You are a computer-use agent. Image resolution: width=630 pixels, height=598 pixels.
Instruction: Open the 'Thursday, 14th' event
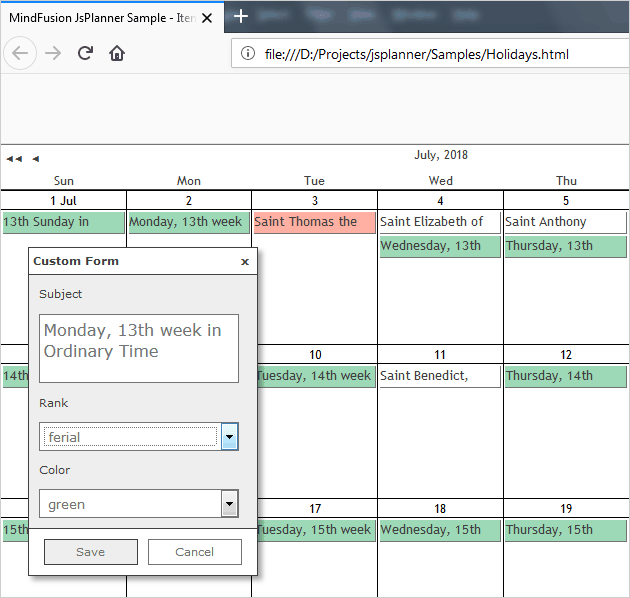click(566, 376)
